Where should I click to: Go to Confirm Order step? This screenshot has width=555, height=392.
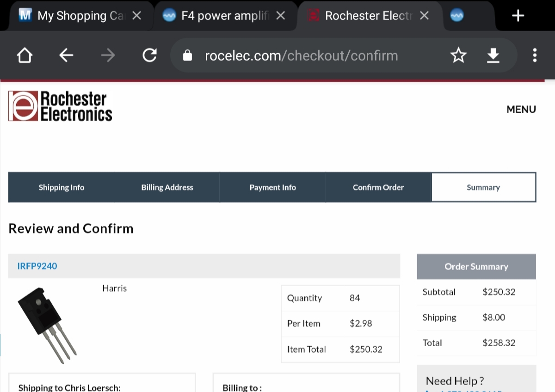click(378, 187)
